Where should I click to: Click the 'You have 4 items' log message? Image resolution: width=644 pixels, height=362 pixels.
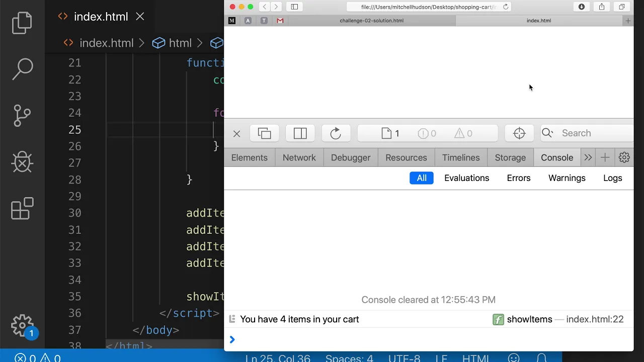click(x=299, y=319)
